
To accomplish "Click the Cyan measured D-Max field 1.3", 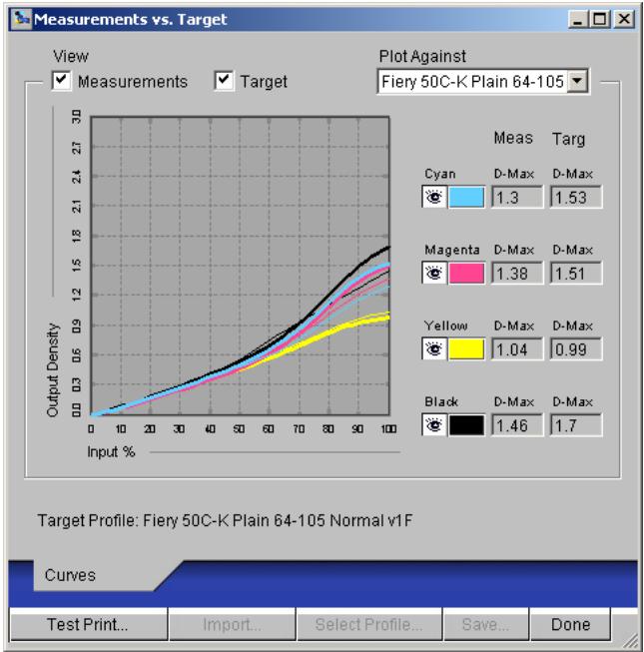I will [x=517, y=197].
